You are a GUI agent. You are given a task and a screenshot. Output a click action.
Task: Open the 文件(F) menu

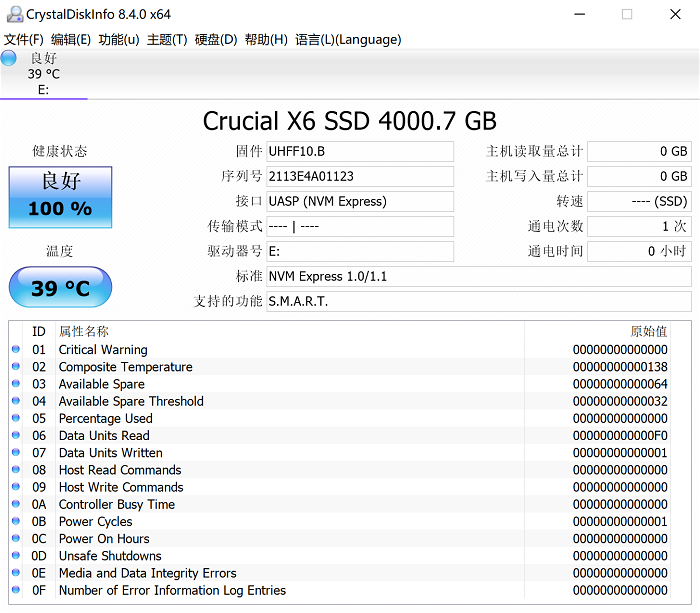point(24,40)
